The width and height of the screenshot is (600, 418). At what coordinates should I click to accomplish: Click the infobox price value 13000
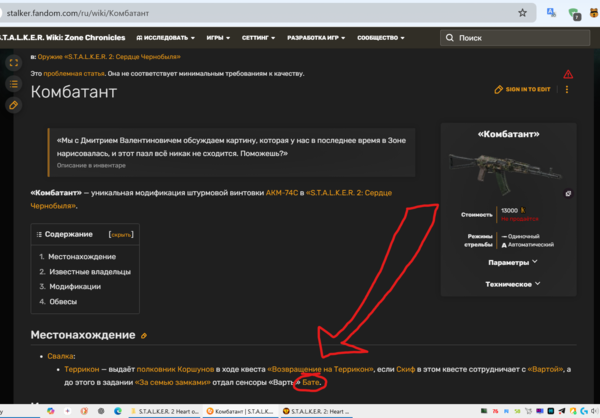click(x=509, y=211)
